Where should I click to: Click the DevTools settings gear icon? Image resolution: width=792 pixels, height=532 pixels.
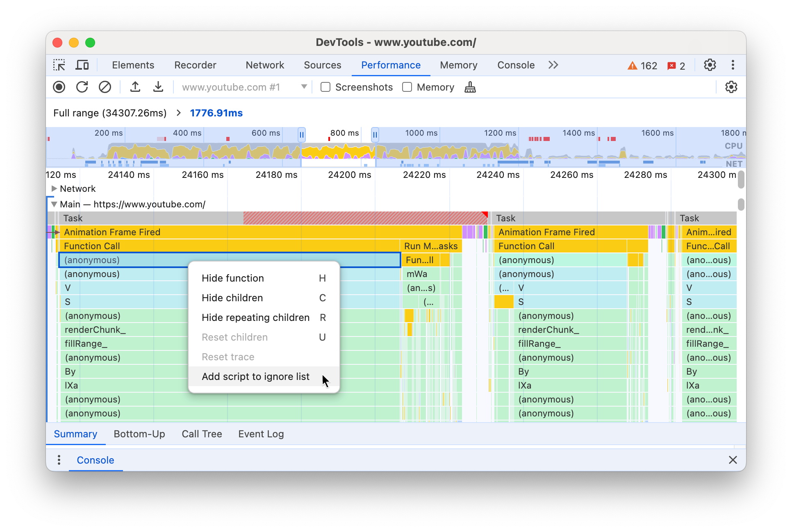coord(710,65)
